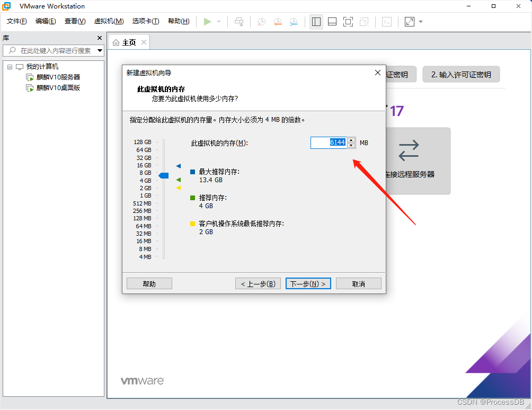Click the blue maximum recommended memory marker
This screenshot has height=410, width=532.
179,166
